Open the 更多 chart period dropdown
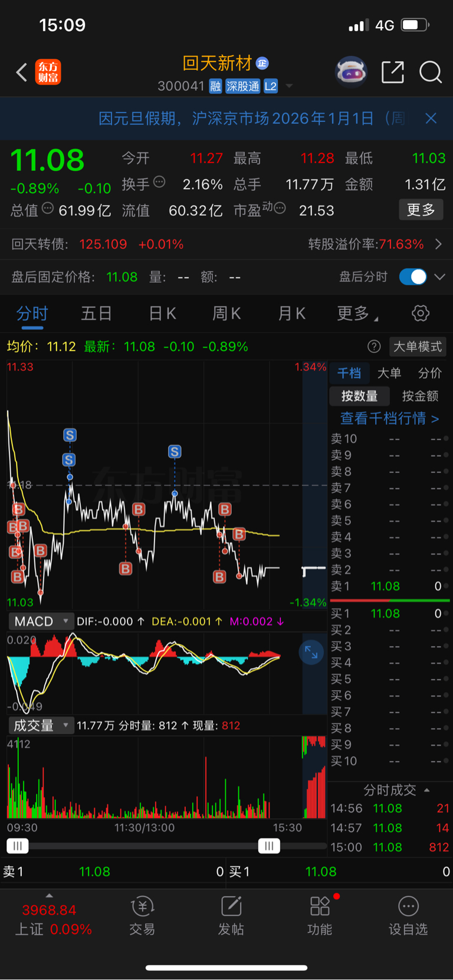This screenshot has height=980, width=453. pyautogui.click(x=357, y=314)
